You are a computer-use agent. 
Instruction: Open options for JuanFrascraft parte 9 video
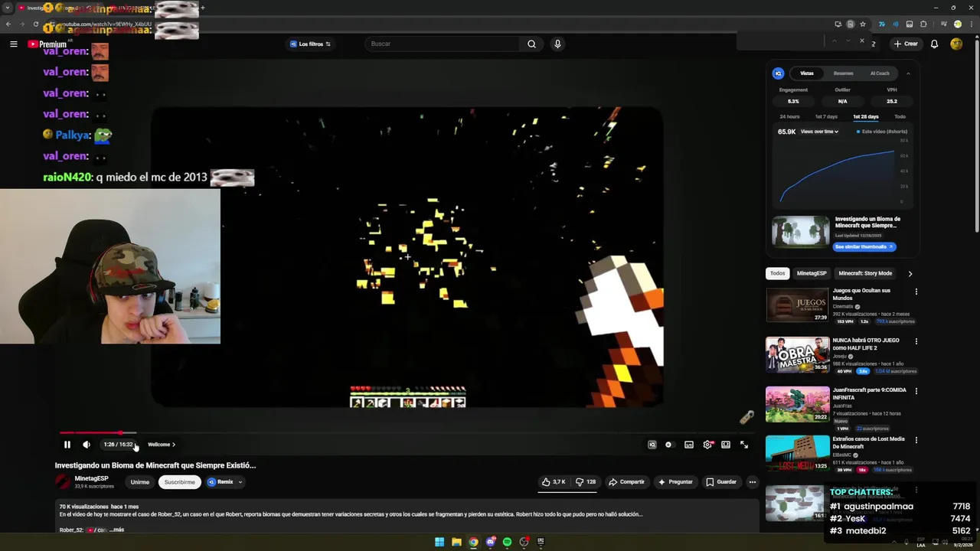916,391
